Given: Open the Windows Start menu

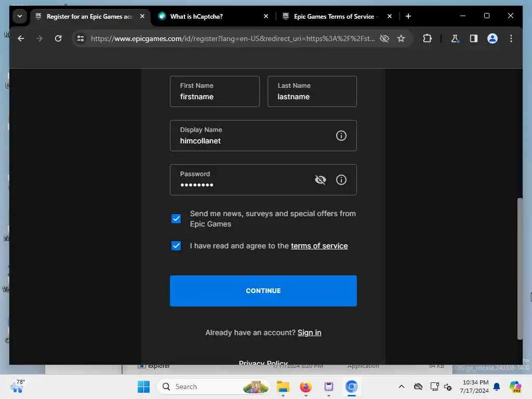Looking at the screenshot, I should [143, 387].
